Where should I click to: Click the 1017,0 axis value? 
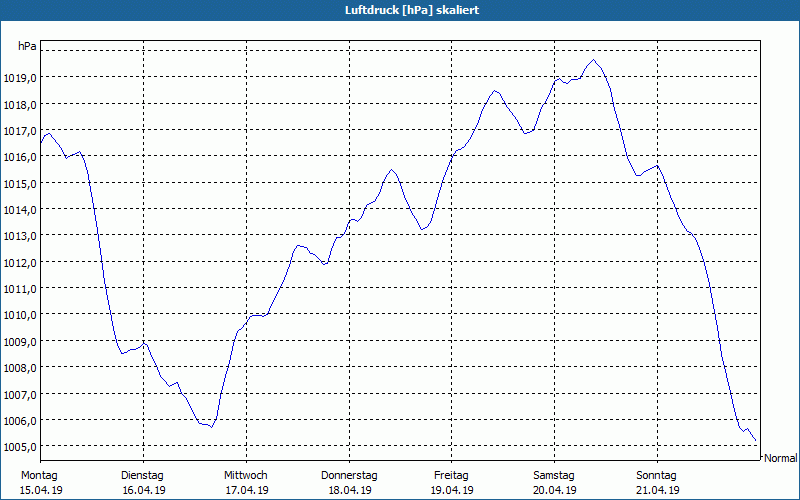pyautogui.click(x=20, y=131)
